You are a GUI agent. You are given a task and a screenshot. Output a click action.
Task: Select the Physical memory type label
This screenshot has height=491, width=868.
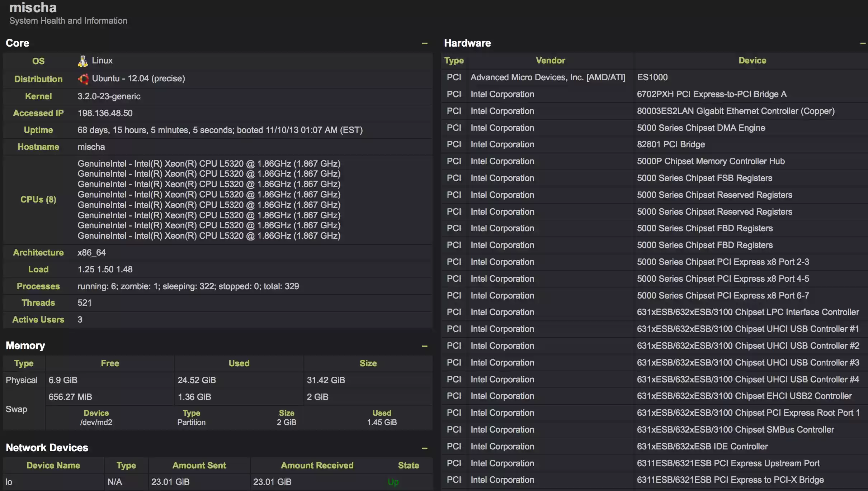22,380
